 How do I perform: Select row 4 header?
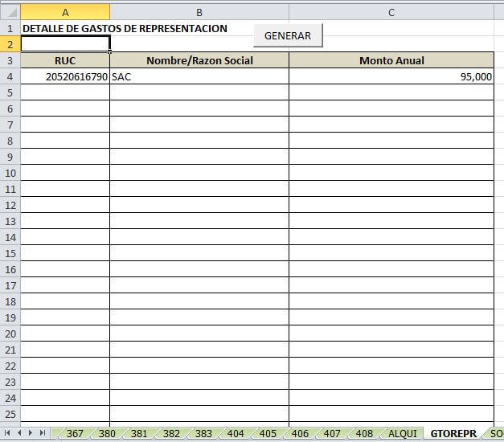[10, 76]
